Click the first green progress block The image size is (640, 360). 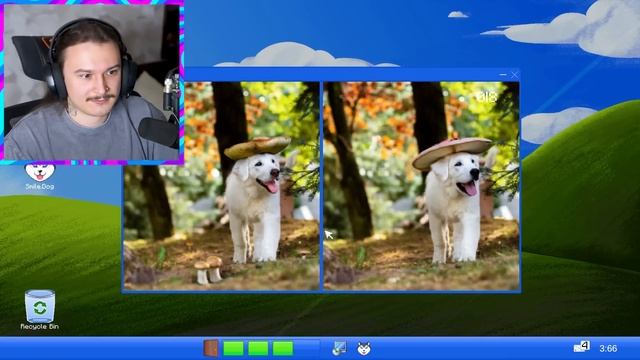point(233,349)
